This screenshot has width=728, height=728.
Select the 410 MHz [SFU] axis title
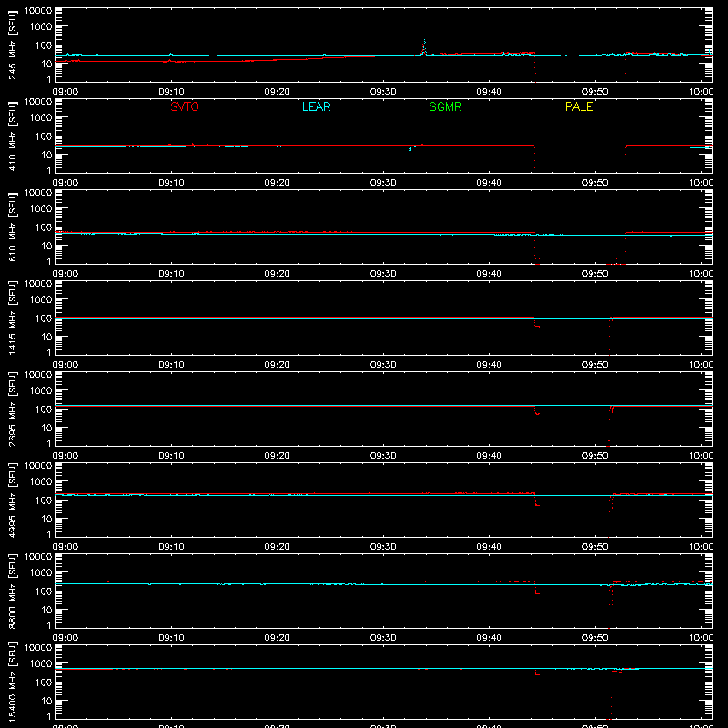12,136
